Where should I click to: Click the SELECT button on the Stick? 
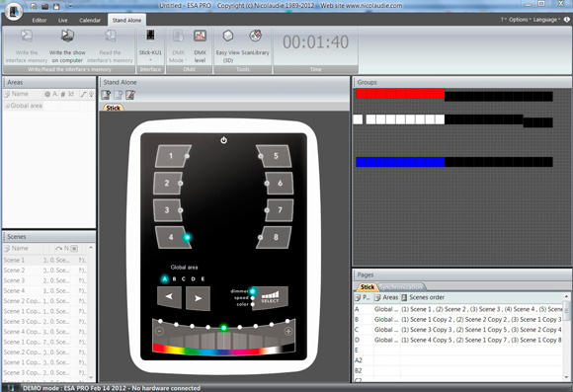click(271, 297)
